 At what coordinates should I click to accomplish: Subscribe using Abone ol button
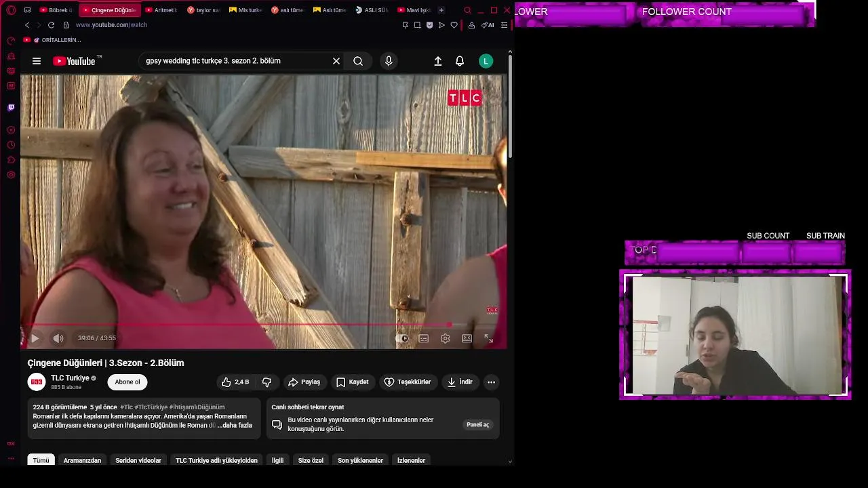pyautogui.click(x=127, y=382)
